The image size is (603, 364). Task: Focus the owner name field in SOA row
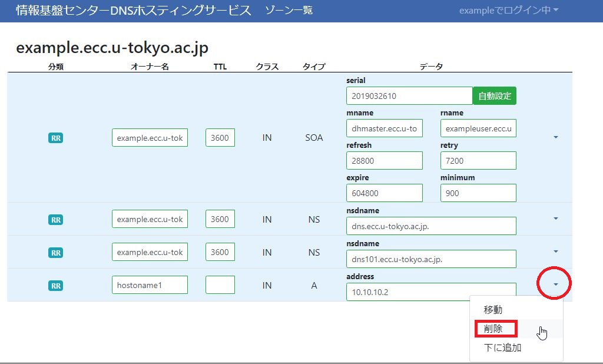coord(150,138)
